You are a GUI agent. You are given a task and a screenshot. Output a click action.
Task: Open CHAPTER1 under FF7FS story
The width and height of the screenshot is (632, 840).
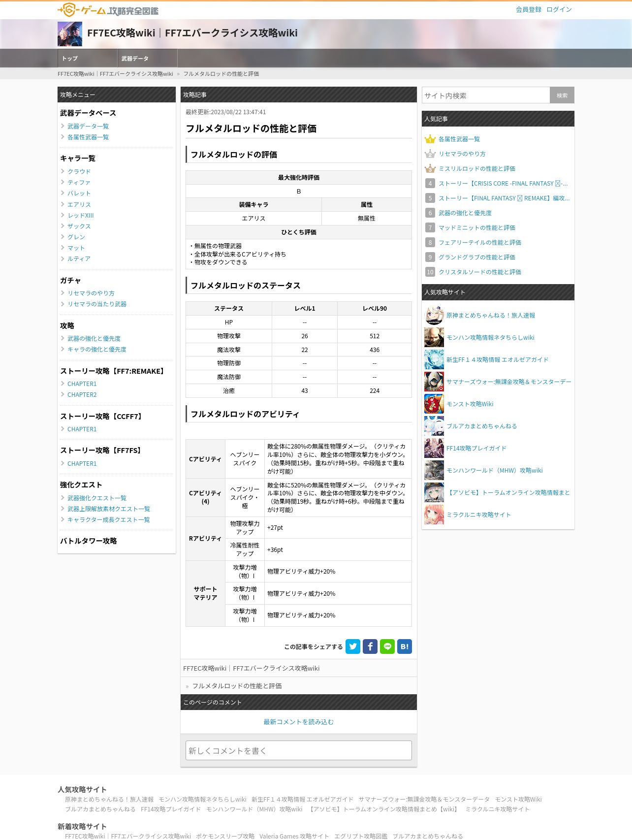click(x=82, y=464)
